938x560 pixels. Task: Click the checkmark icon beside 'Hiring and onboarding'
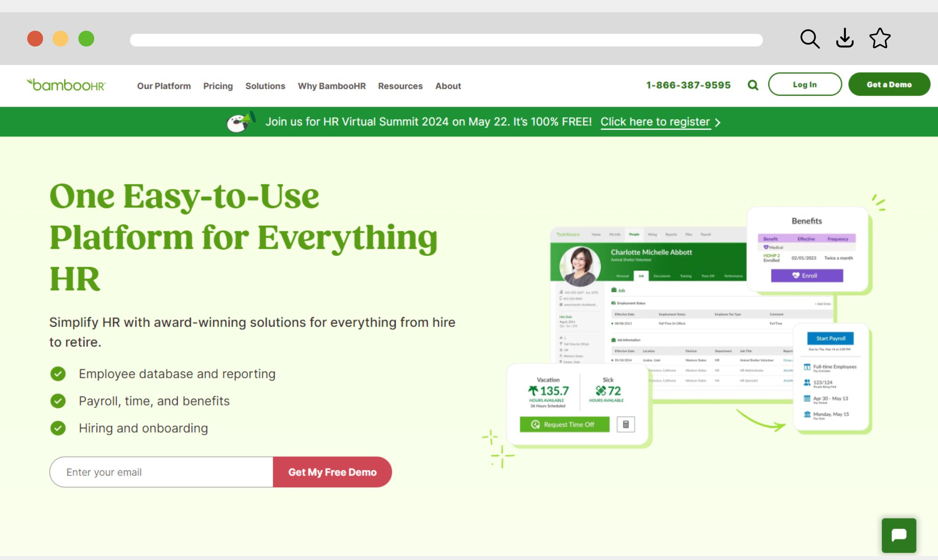click(58, 428)
